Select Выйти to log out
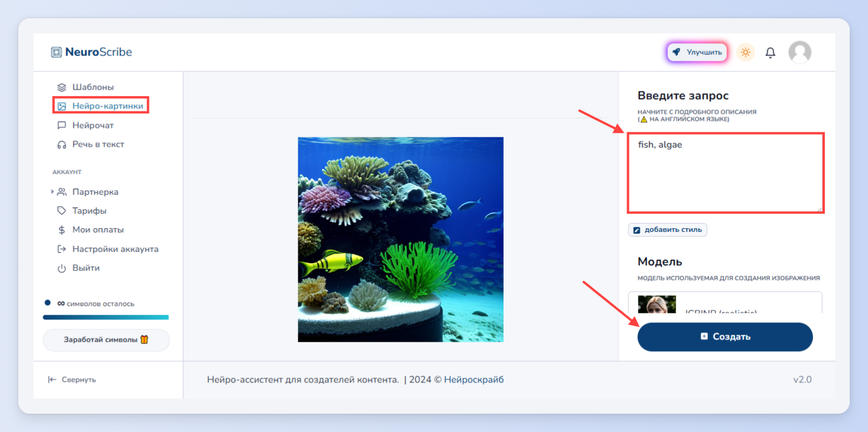Image resolution: width=868 pixels, height=432 pixels. [79, 268]
